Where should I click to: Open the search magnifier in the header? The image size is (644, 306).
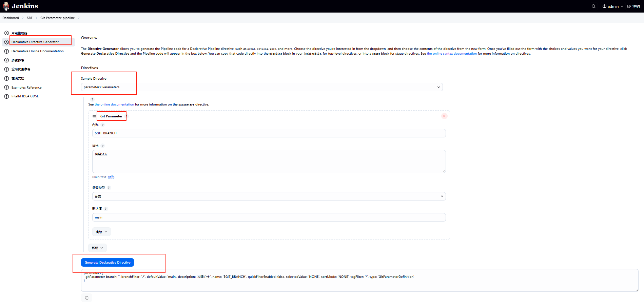593,6
